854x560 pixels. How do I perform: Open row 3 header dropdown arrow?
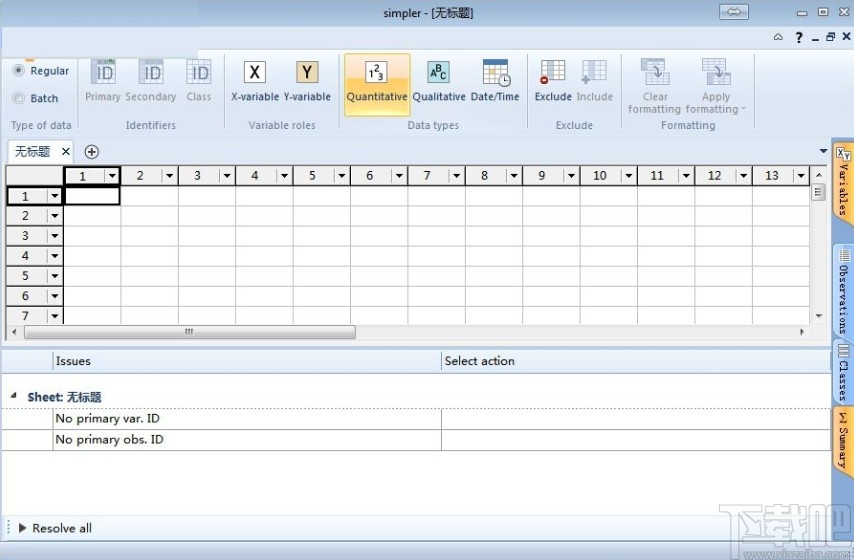click(54, 236)
